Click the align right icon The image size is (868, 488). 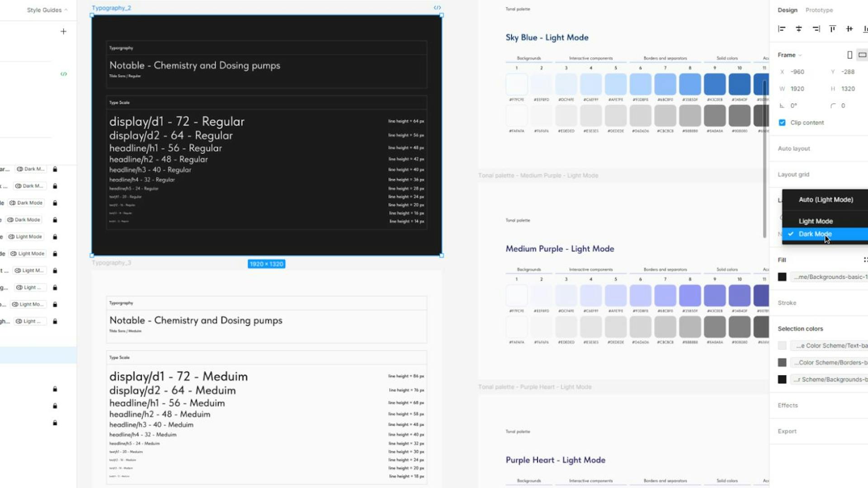[816, 29]
